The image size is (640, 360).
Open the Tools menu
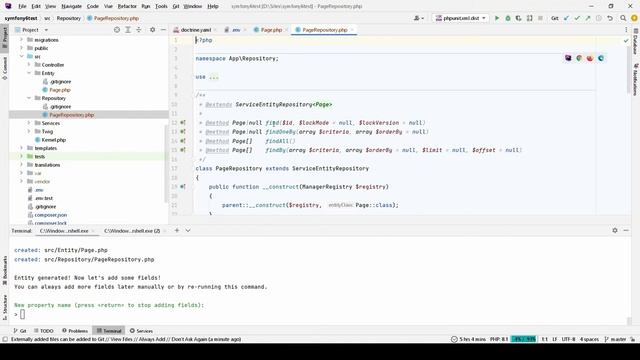tap(161, 6)
